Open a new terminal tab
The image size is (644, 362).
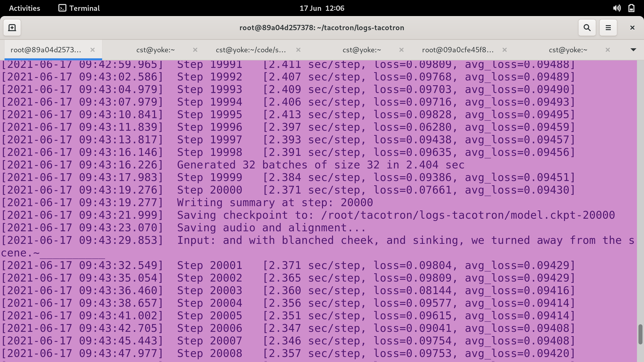click(12, 28)
